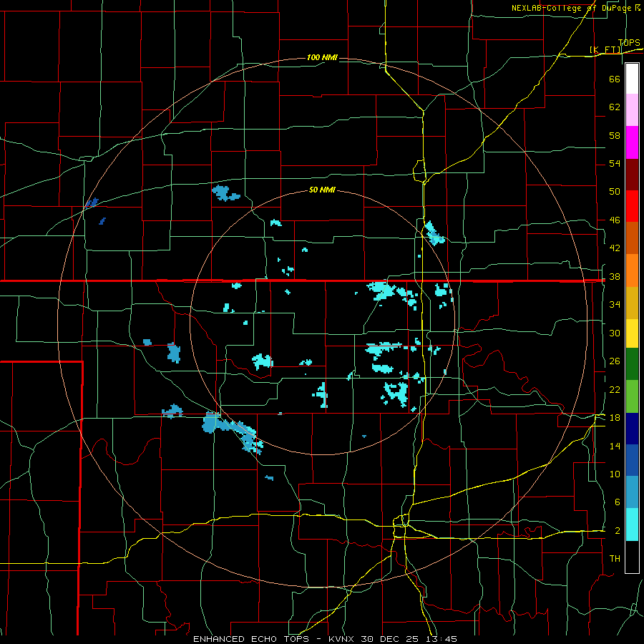
Task: Click the "18" legend value
Action: click(615, 418)
